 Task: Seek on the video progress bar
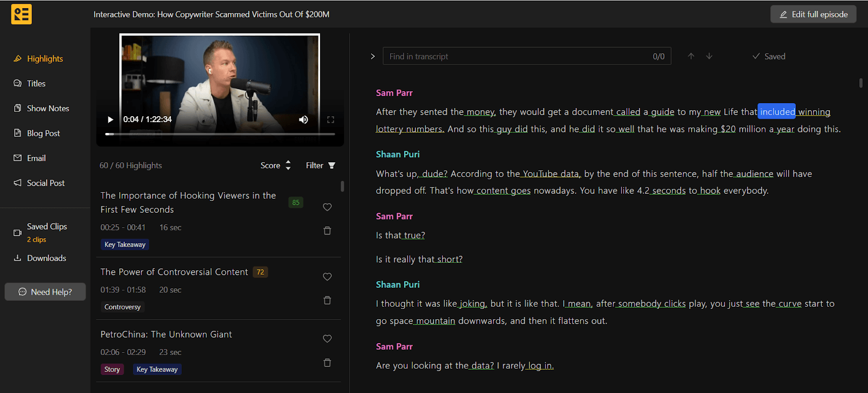(220, 134)
